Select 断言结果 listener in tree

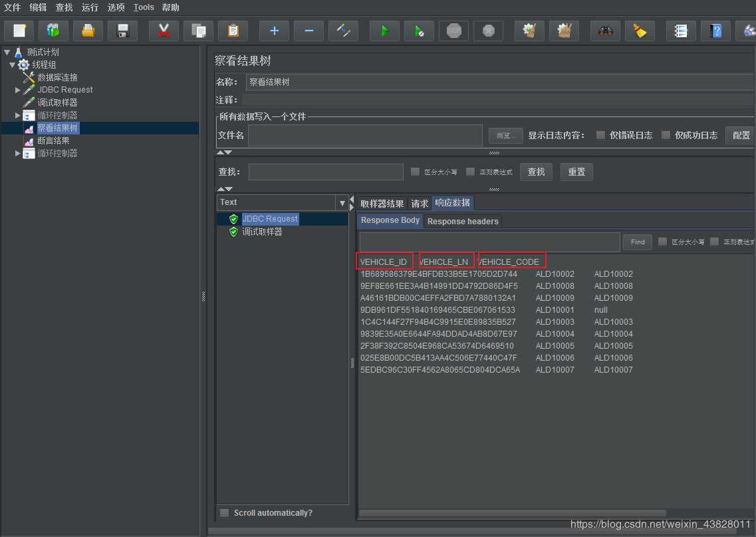(x=53, y=140)
